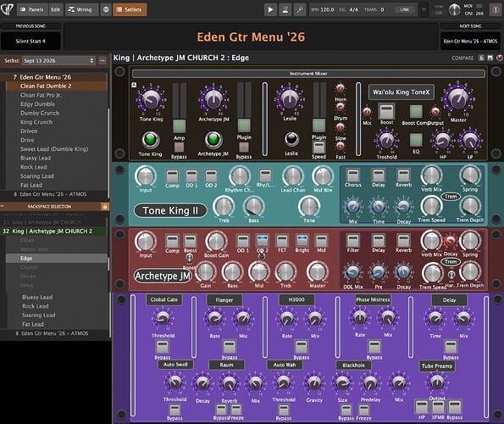This screenshot has height=424, width=504.
Task: Toggle the ToneX Boost switch
Action: [x=386, y=111]
